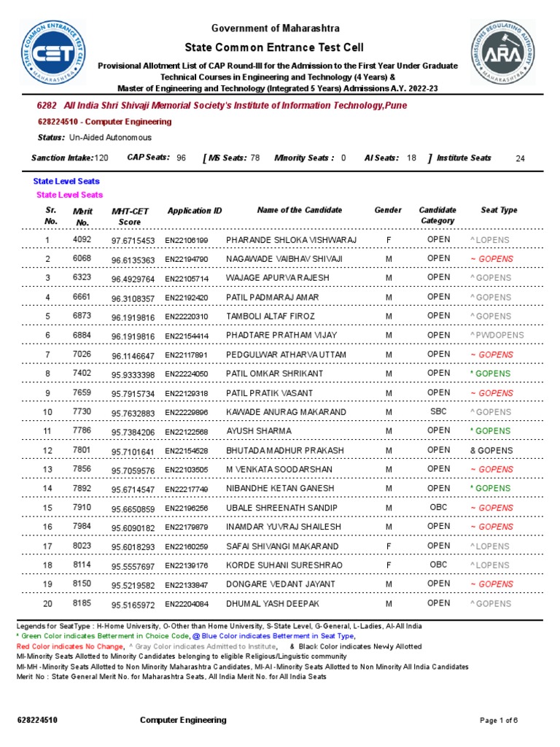The height and width of the screenshot is (747, 560).
Task: Click the Page 1 of 6 footer indicator
Action: coord(499,720)
